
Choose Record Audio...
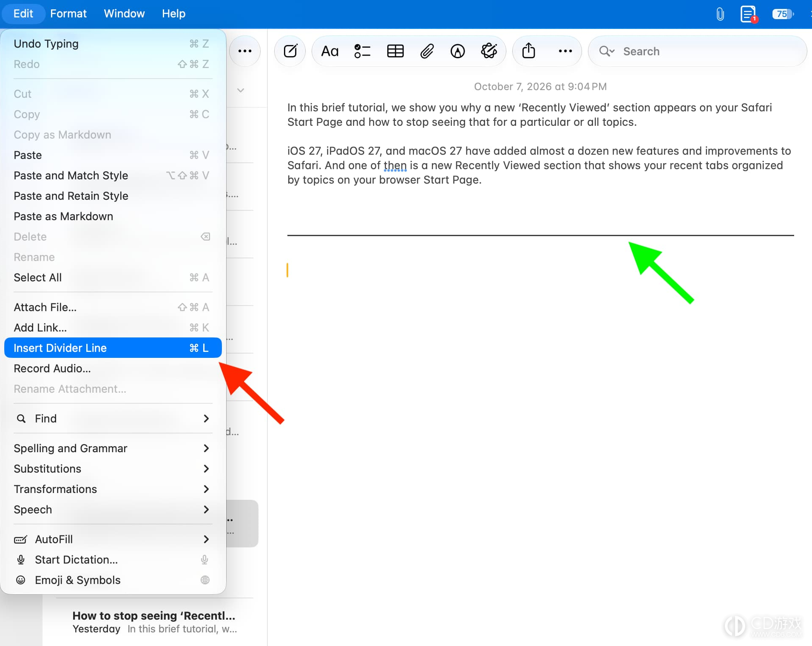113,368
